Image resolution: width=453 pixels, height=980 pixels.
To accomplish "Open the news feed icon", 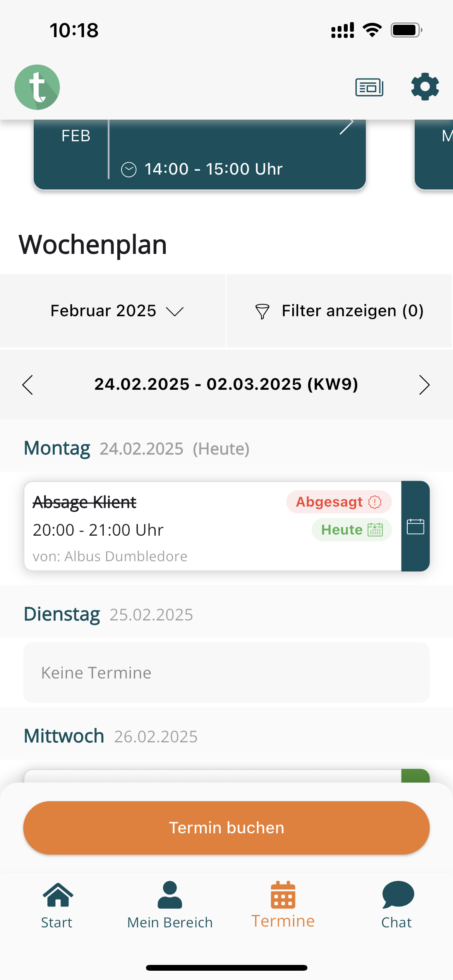I will [369, 87].
